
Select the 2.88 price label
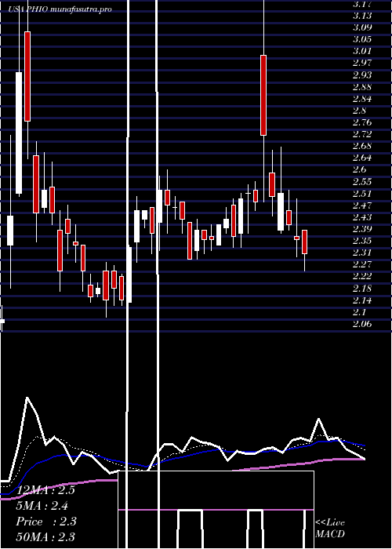362,87
